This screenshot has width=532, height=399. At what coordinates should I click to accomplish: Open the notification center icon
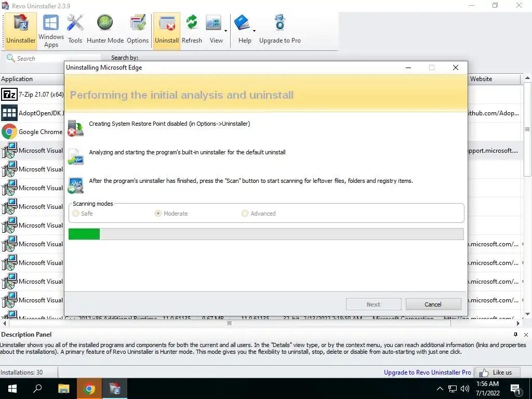pyautogui.click(x=516, y=389)
